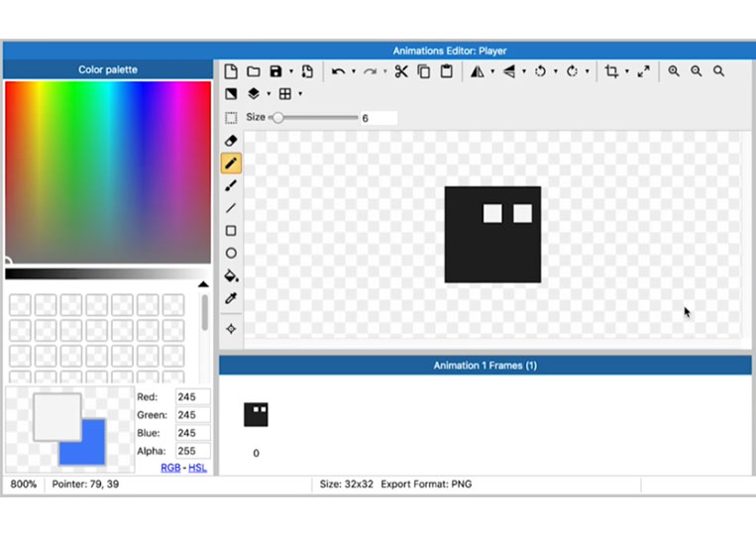Image resolution: width=756 pixels, height=536 pixels.
Task: Click the Redo arrow icon
Action: pos(370,71)
